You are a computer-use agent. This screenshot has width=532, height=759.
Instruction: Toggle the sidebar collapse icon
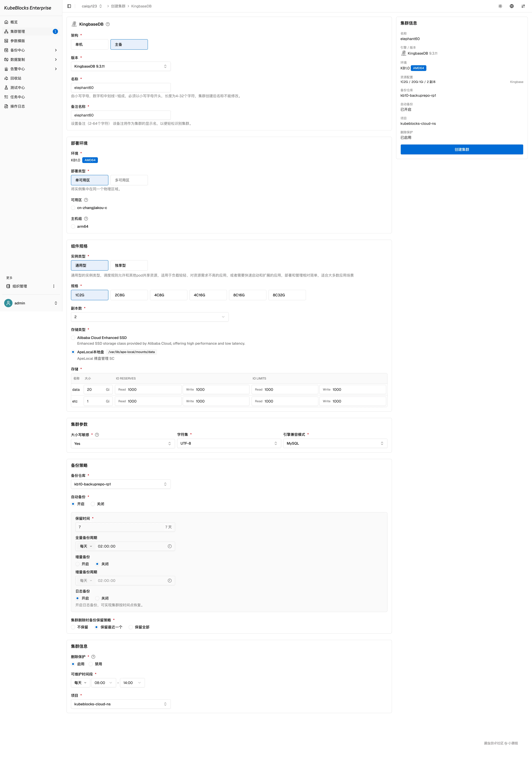69,6
